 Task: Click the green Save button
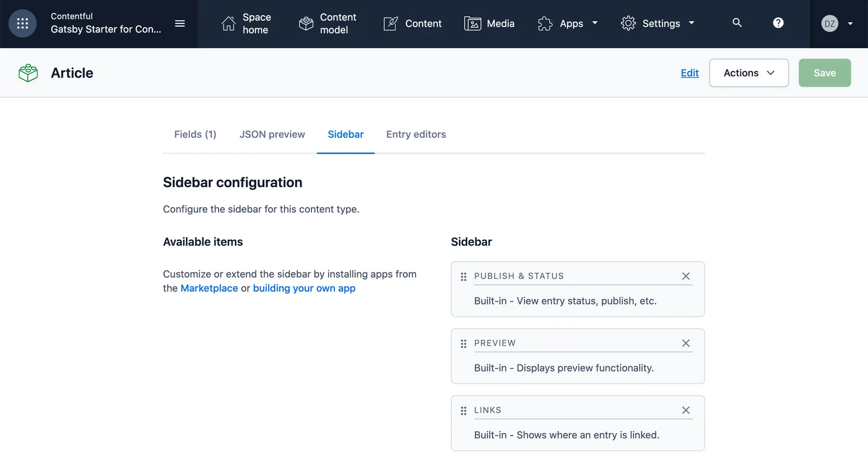pyautogui.click(x=825, y=73)
